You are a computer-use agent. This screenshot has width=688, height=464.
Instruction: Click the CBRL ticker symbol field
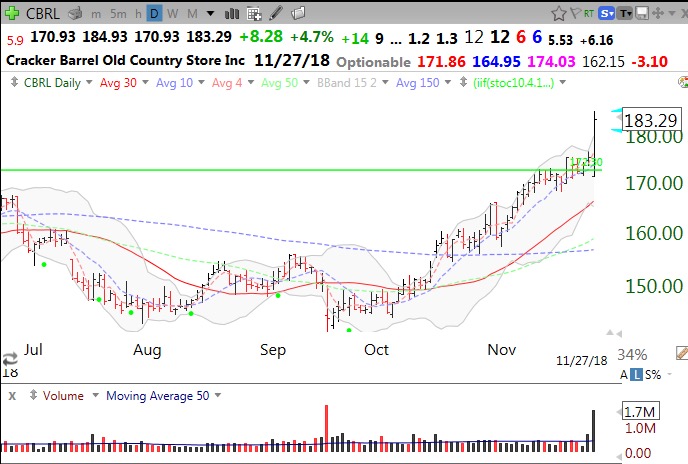(x=43, y=13)
